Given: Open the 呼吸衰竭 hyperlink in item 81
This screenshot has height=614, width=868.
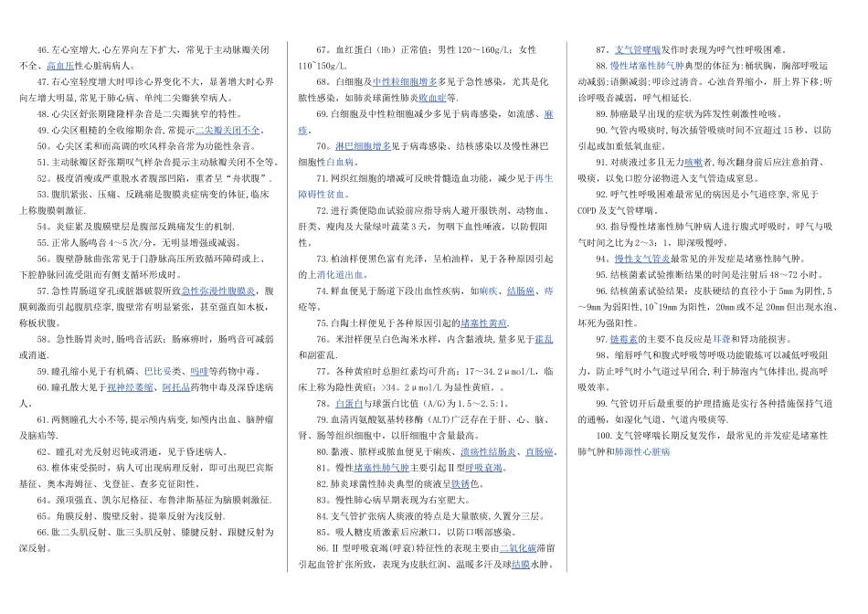Looking at the screenshot, I should point(484,468).
